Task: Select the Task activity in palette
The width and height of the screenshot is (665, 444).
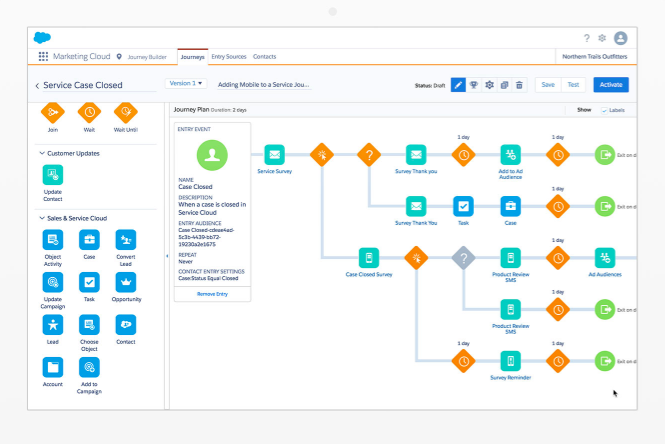Action: pyautogui.click(x=89, y=282)
